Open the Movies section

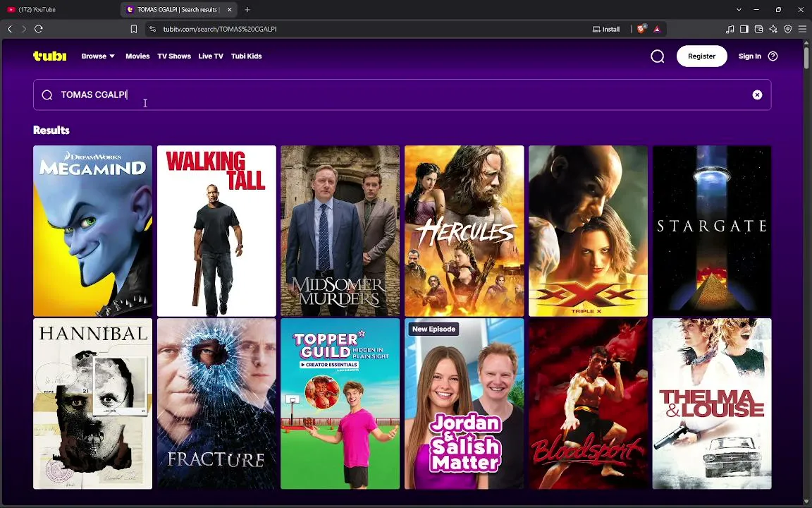tap(137, 56)
